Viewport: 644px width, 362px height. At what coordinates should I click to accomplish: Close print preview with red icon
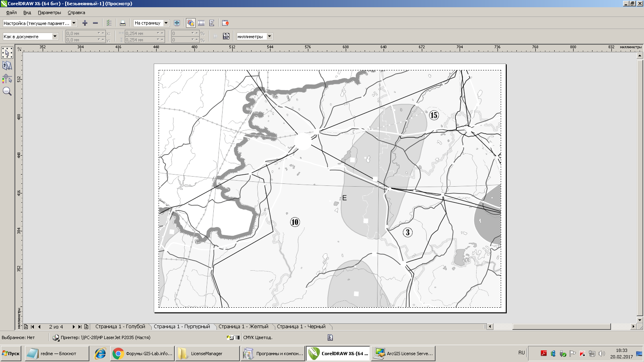(x=225, y=23)
